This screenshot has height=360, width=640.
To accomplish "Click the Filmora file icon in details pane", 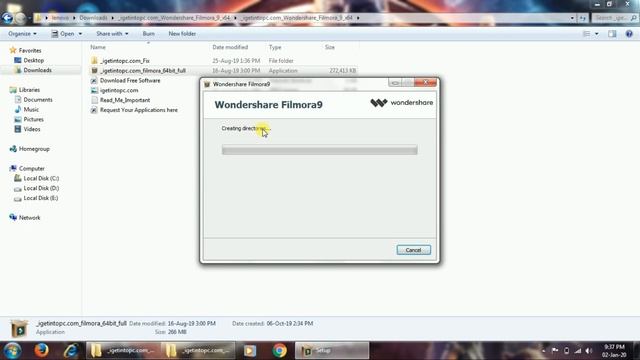I will pos(19,329).
